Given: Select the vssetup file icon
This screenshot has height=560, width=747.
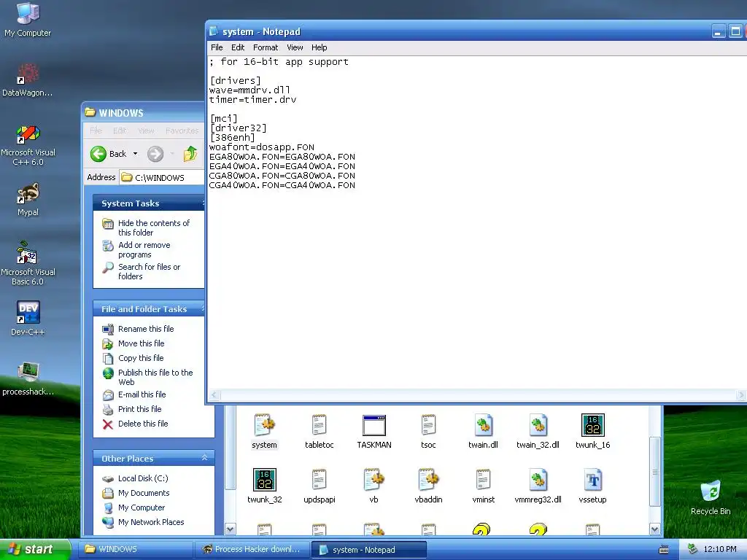Looking at the screenshot, I should tap(592, 486).
